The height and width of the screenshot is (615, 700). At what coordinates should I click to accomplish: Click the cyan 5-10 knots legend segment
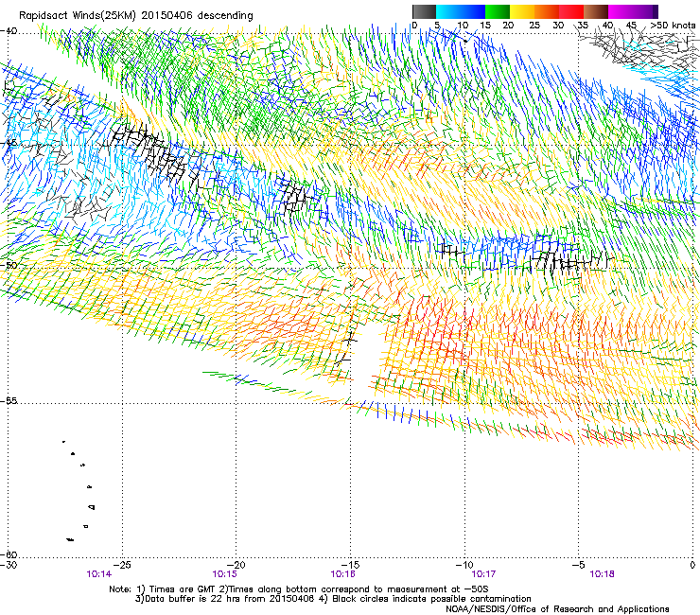pyautogui.click(x=448, y=11)
